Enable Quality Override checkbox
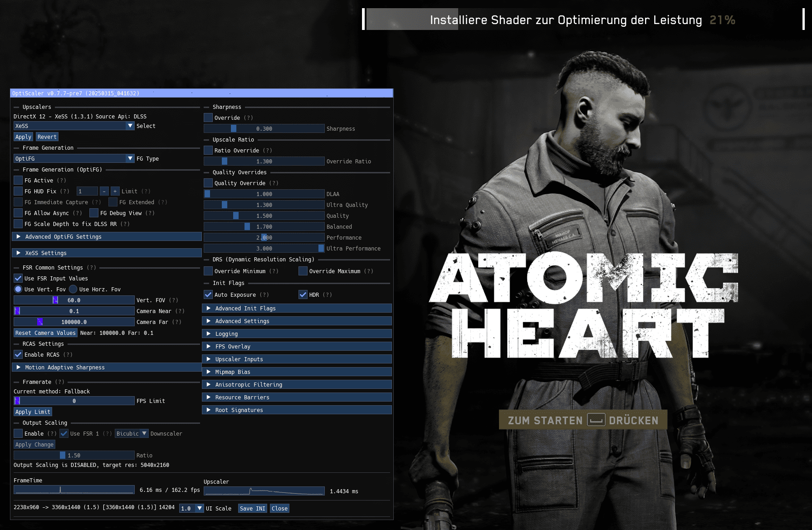Screen dimensions: 812x530 tap(208, 183)
